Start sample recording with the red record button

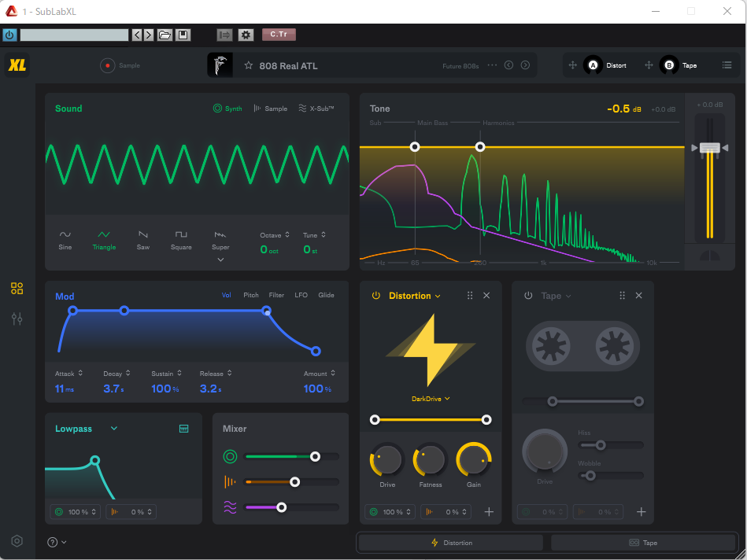108,66
